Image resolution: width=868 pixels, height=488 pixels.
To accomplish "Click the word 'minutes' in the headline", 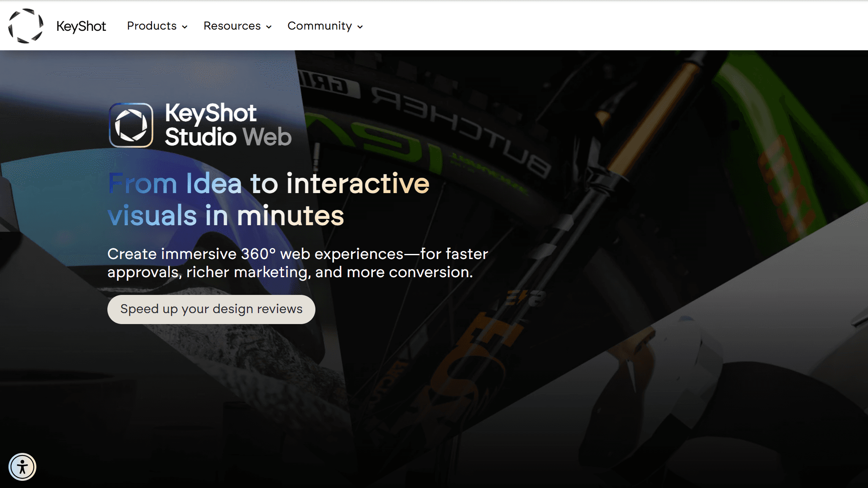I will tap(290, 215).
